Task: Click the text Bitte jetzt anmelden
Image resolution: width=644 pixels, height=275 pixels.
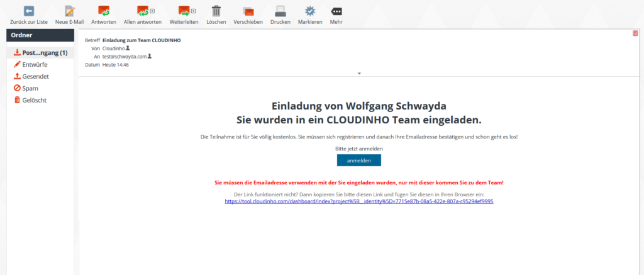Action: (359, 149)
